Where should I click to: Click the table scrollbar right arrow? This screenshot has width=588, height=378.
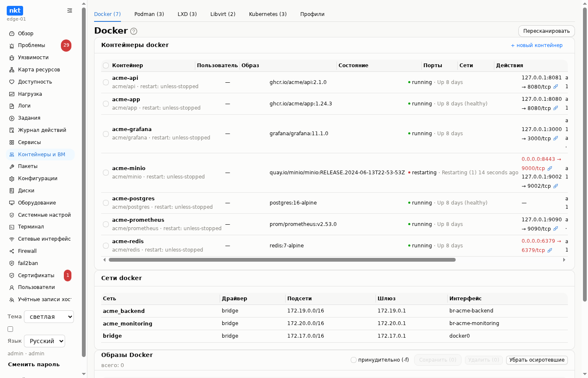click(564, 260)
